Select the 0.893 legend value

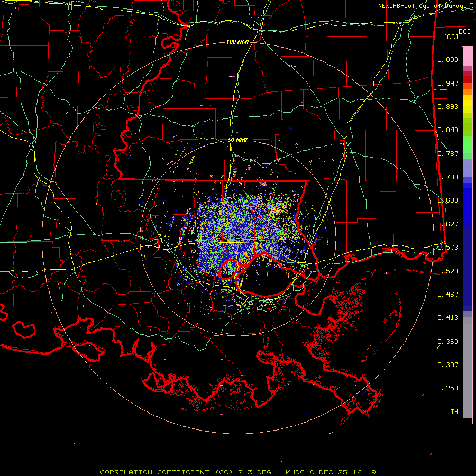pyautogui.click(x=448, y=106)
